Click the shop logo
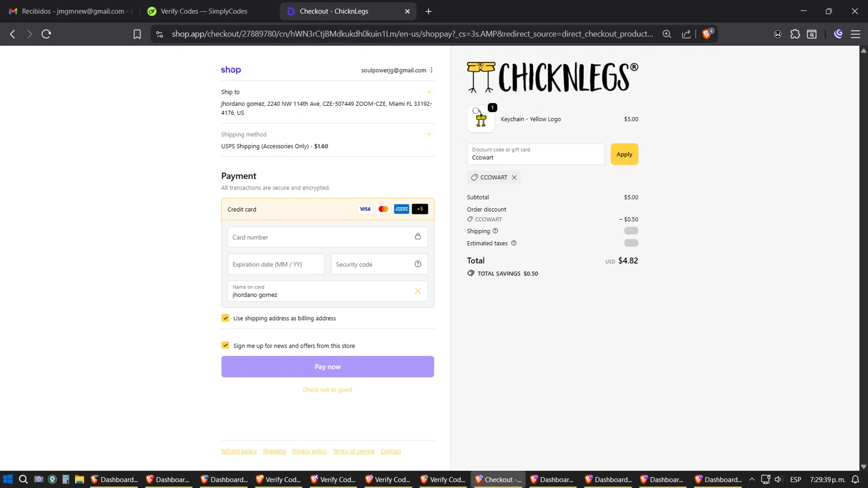868x488 pixels. tap(231, 70)
